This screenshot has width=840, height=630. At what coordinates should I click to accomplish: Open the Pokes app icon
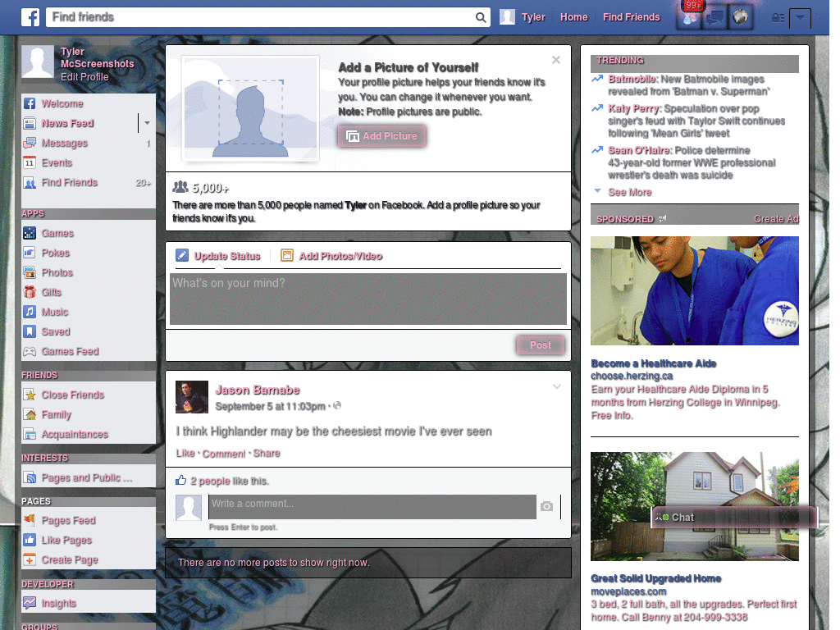[30, 253]
